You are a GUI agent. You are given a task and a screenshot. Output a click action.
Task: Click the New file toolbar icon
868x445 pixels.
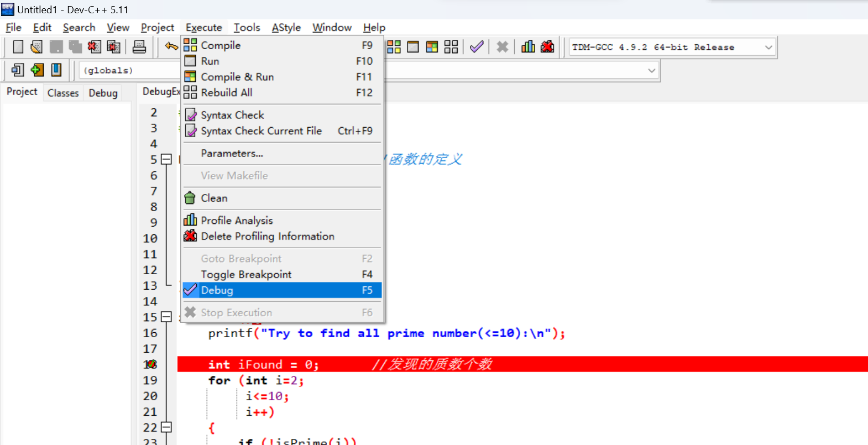click(x=18, y=47)
